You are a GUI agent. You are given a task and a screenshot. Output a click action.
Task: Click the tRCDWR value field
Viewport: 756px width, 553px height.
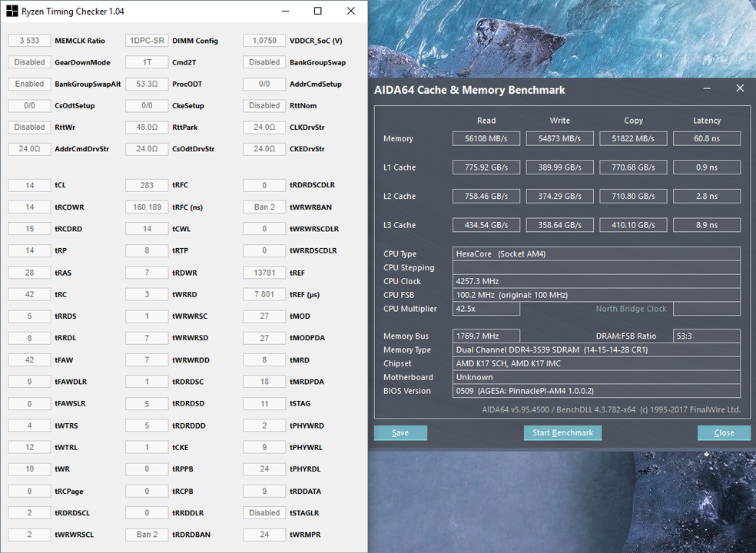29,207
